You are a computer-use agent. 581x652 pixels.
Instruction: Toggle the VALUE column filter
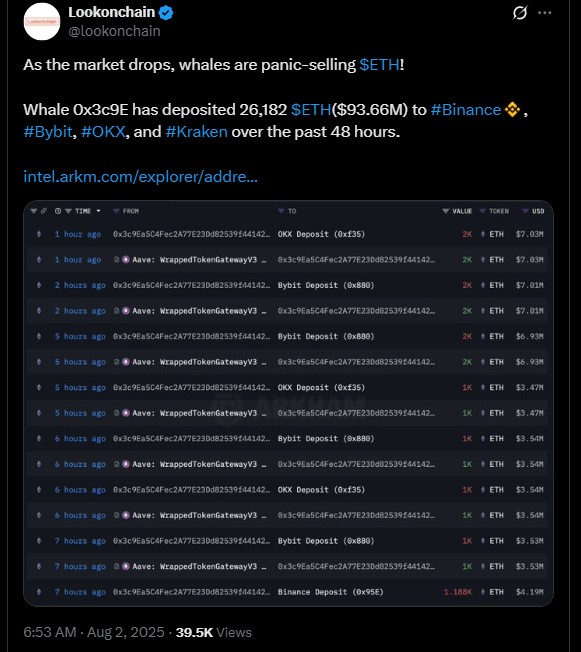coord(445,211)
